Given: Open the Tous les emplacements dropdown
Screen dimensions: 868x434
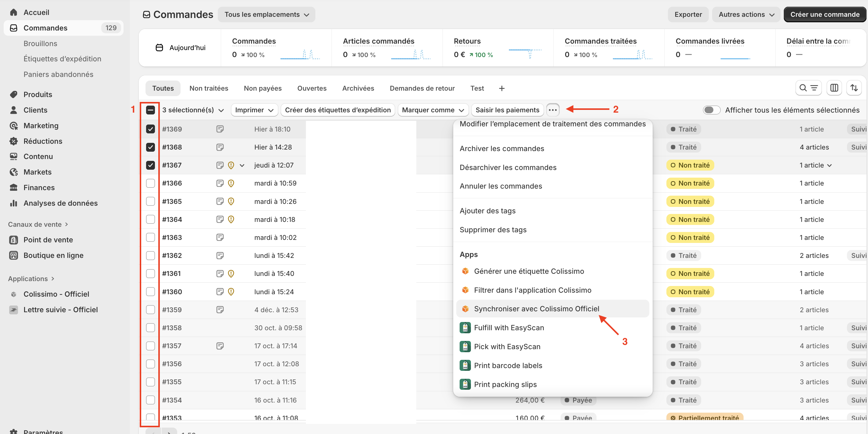Looking at the screenshot, I should point(266,15).
